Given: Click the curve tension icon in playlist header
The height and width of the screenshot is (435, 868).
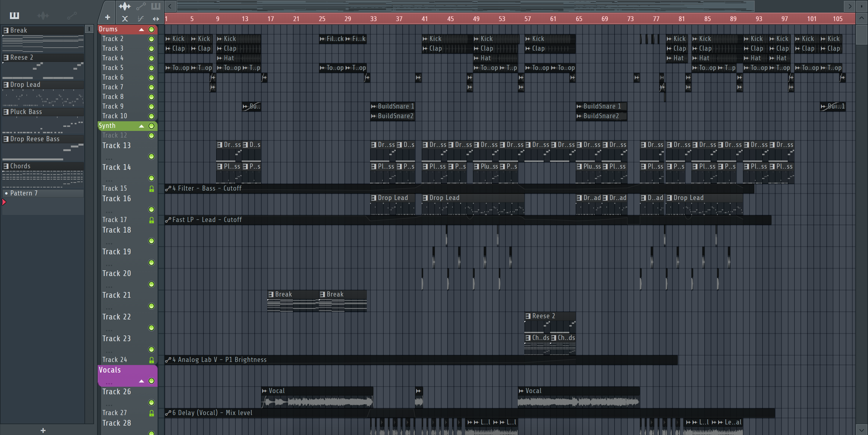Looking at the screenshot, I should click(x=140, y=18).
